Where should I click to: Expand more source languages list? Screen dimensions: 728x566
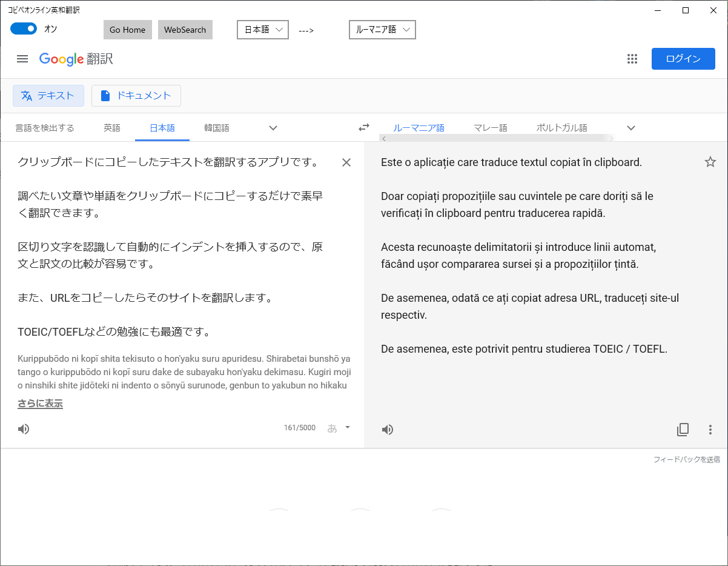point(273,128)
